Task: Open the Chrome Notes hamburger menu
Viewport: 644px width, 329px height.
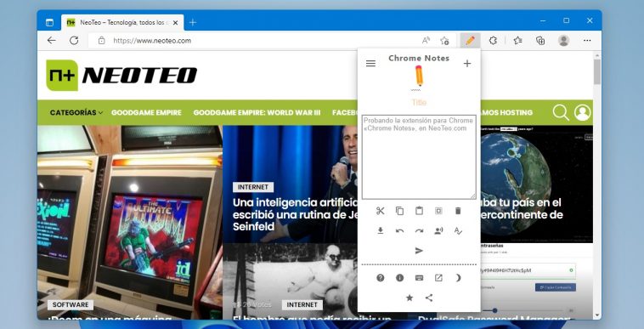Action: (x=370, y=63)
